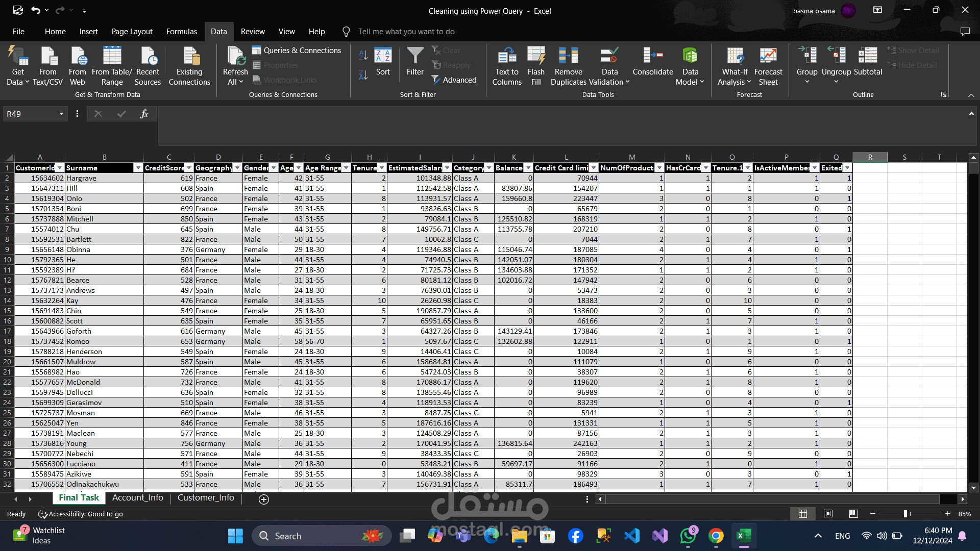The image size is (980, 551).
Task: Click the Insert Function fx button
Action: tap(144, 114)
